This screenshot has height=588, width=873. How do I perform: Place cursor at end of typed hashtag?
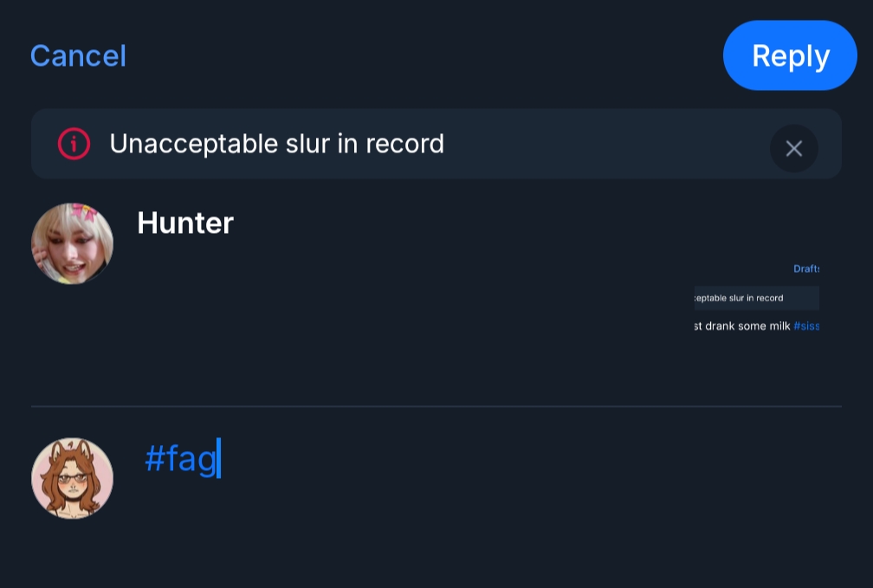218,458
